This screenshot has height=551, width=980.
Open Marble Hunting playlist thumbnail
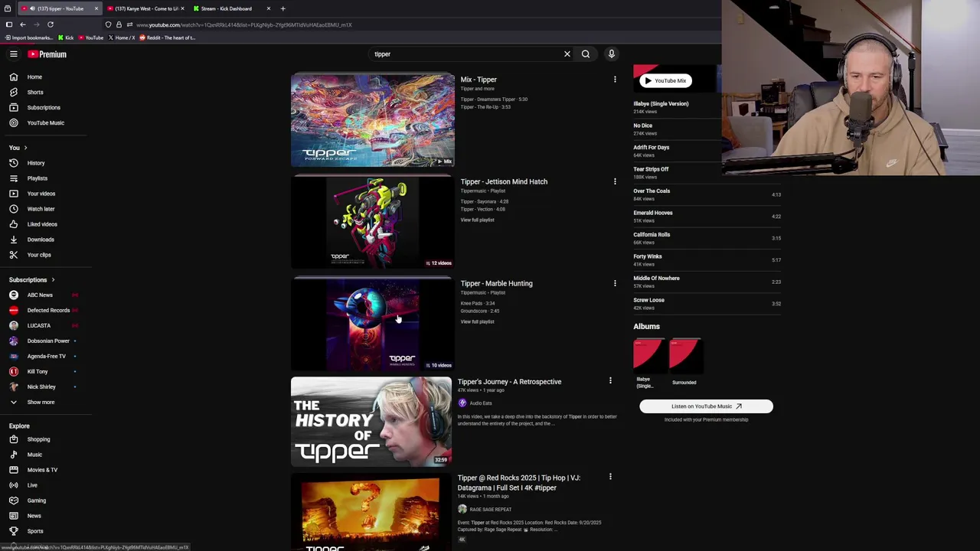pos(372,324)
